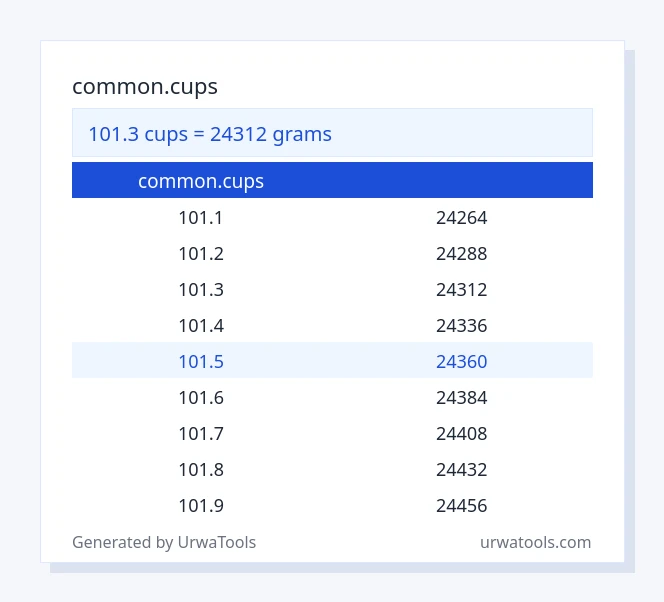Select the 101.4 cell

[201, 326]
